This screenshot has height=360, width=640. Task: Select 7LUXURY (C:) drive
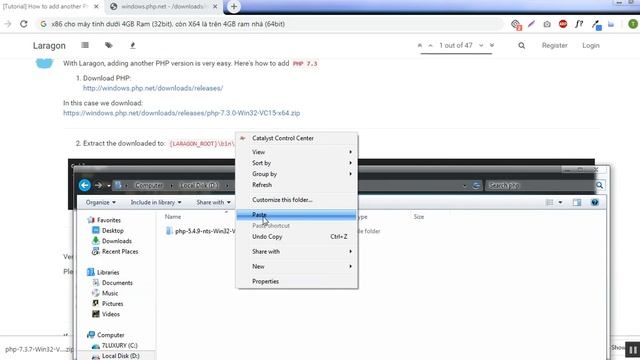coord(120,346)
